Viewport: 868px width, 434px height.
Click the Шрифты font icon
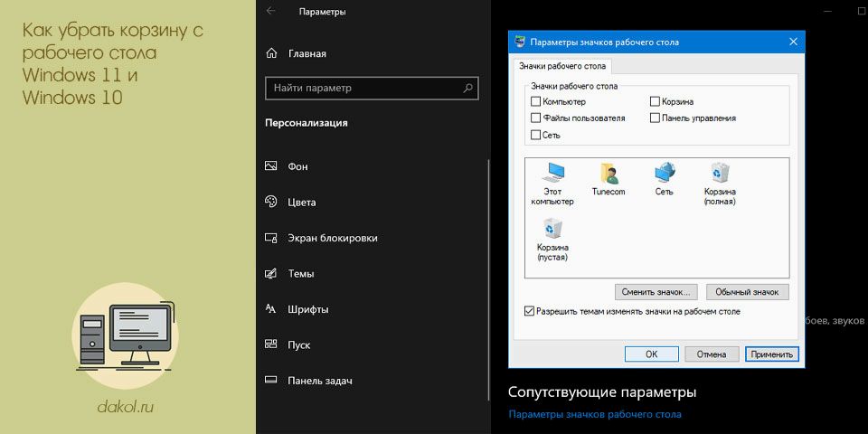(270, 309)
